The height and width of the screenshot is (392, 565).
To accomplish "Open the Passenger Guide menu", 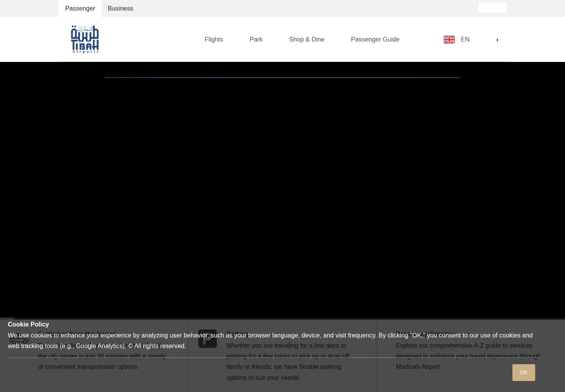I will (x=375, y=39).
